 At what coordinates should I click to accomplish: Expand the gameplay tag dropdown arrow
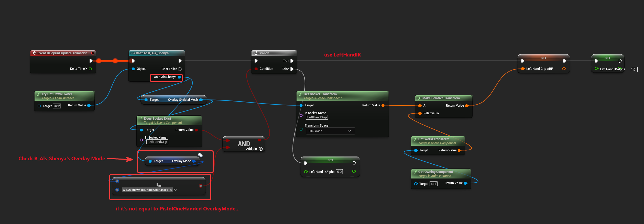pos(175,190)
